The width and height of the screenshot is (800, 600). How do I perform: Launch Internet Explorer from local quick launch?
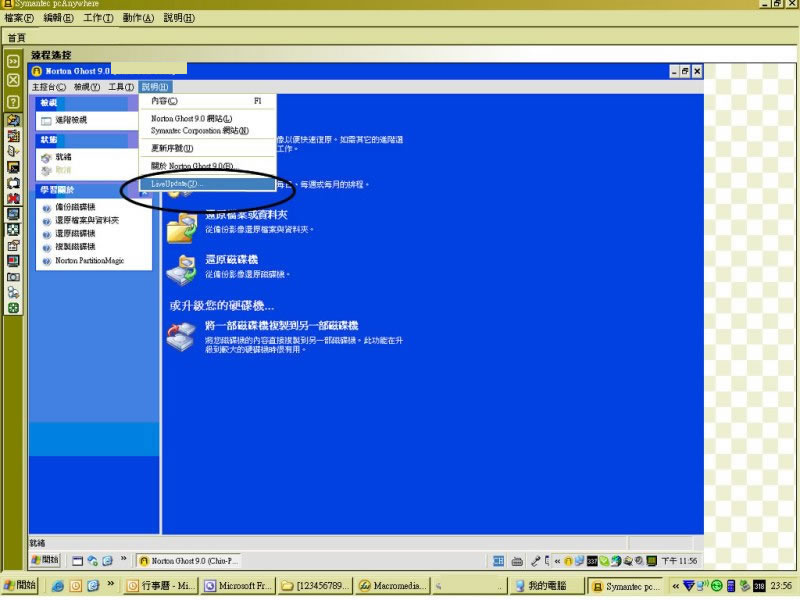[x=58, y=586]
